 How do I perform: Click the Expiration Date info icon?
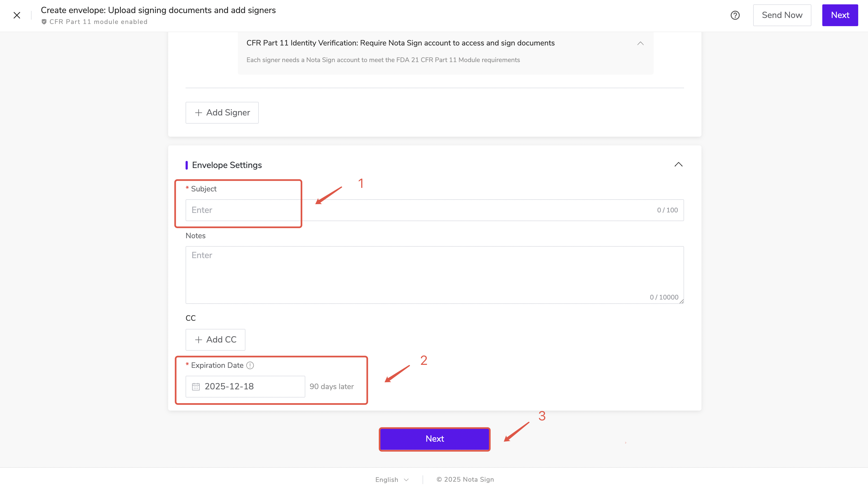click(250, 365)
